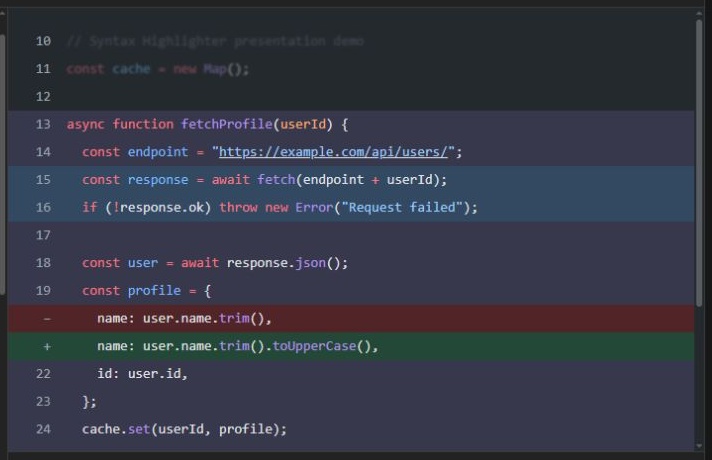
Task: Click line number 13 in the gutter
Action: click(x=43, y=124)
